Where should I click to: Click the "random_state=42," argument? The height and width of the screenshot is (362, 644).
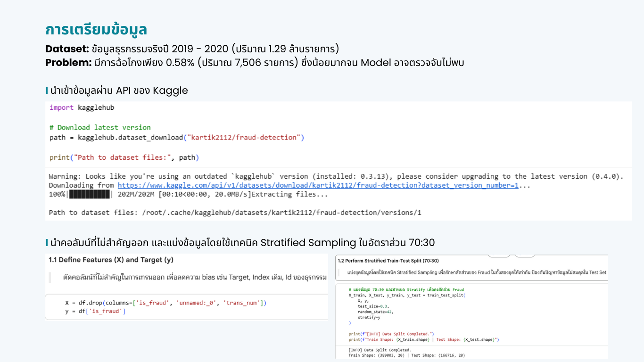375,312
